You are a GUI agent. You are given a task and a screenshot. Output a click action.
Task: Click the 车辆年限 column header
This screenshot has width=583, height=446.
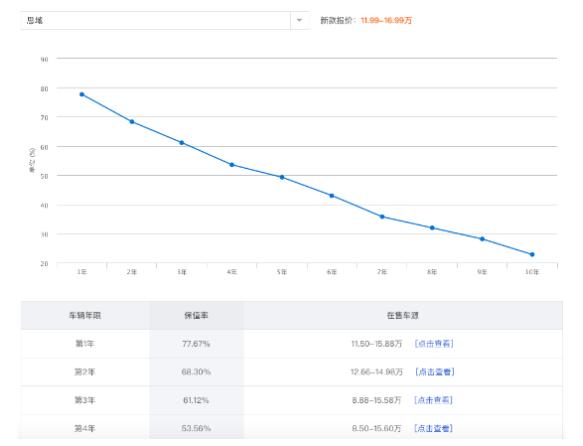(x=85, y=316)
